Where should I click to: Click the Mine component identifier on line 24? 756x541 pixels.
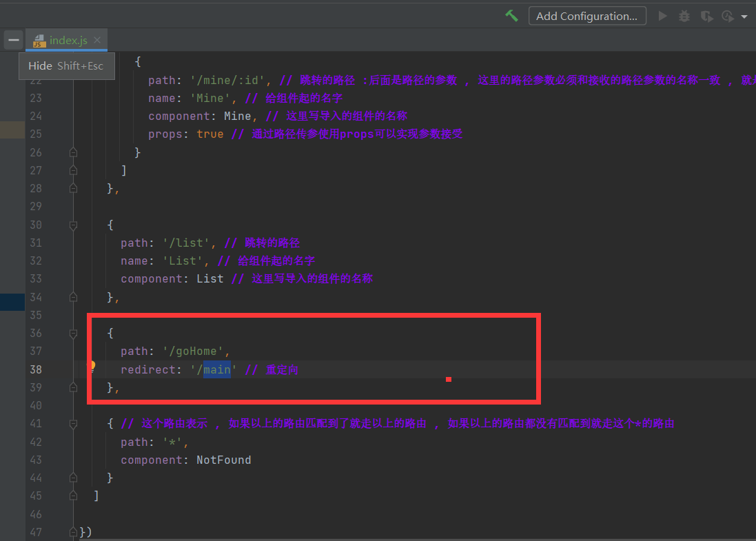237,116
